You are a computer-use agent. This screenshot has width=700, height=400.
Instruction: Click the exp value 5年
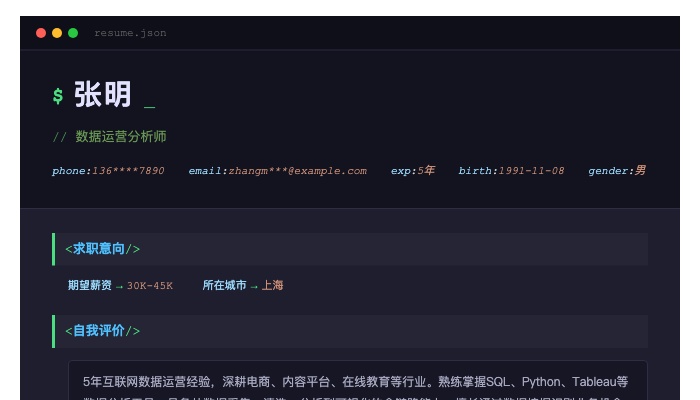click(426, 170)
